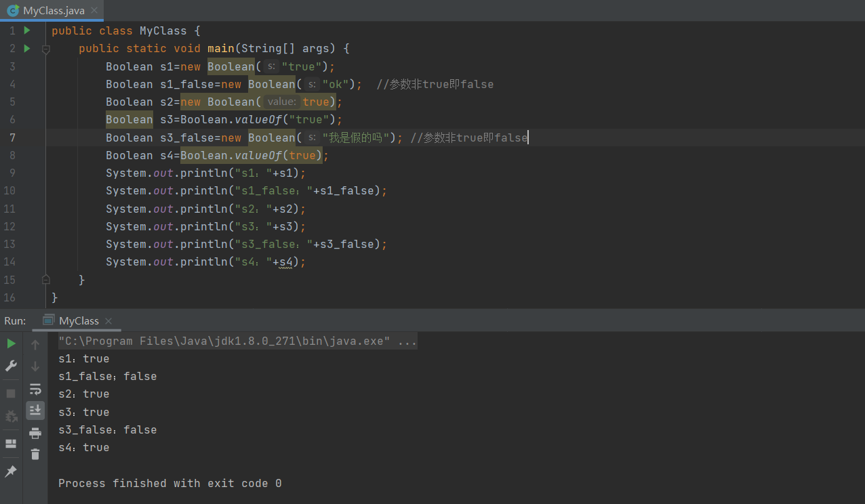Viewport: 865px width, 504px height.
Task: Click the "s:" inlay hint on line 4
Action: click(312, 84)
